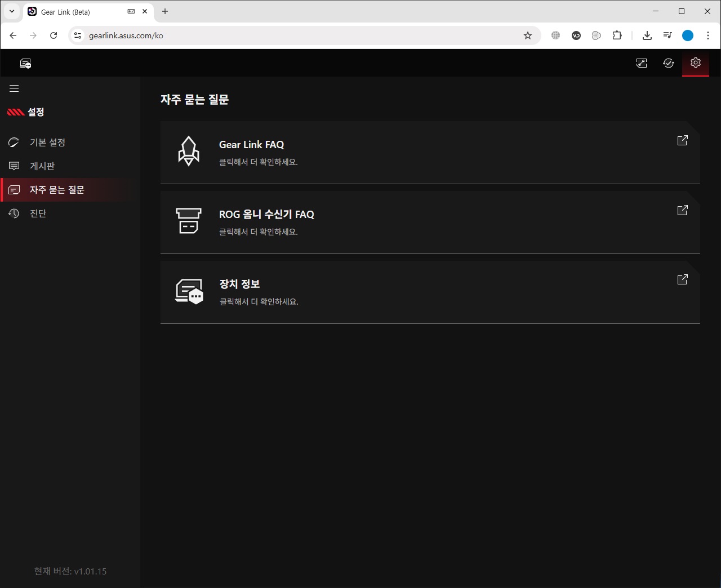Image resolution: width=721 pixels, height=588 pixels.
Task: Open the settings gear icon in header
Action: (x=696, y=63)
